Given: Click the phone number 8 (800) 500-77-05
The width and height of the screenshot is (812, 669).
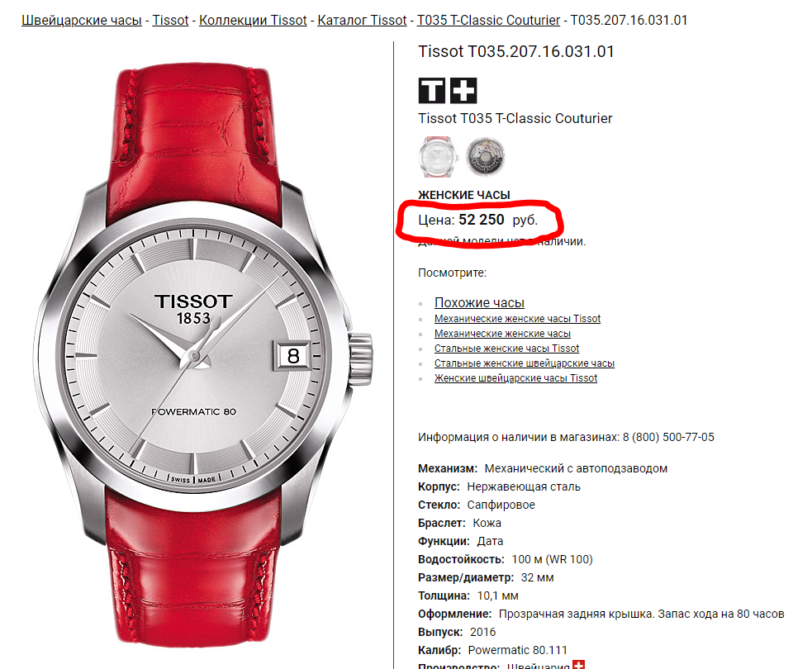Looking at the screenshot, I should click(668, 437).
